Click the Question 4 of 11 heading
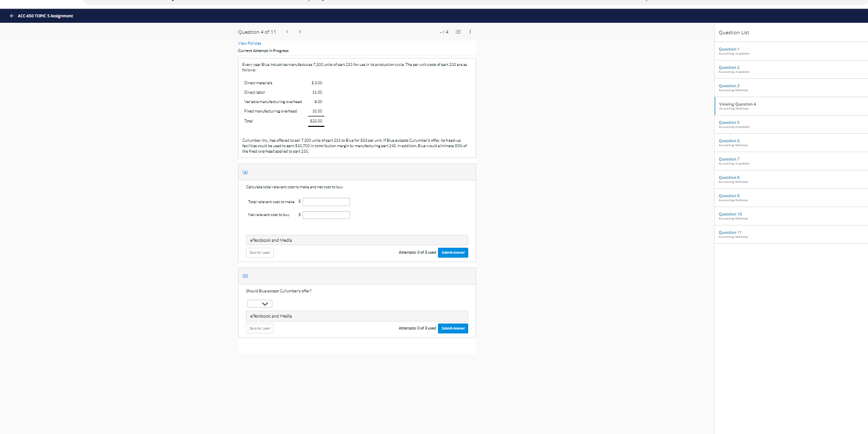Screen dimensions: 868x434 click(x=257, y=32)
